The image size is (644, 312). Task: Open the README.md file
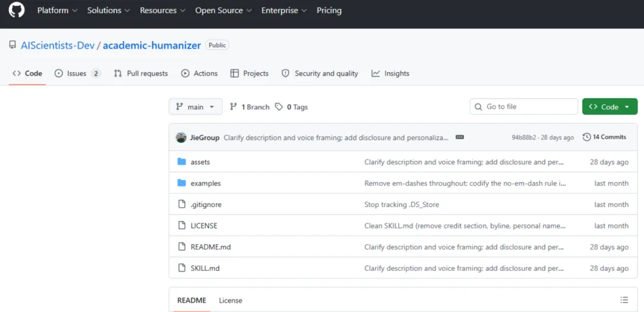210,247
